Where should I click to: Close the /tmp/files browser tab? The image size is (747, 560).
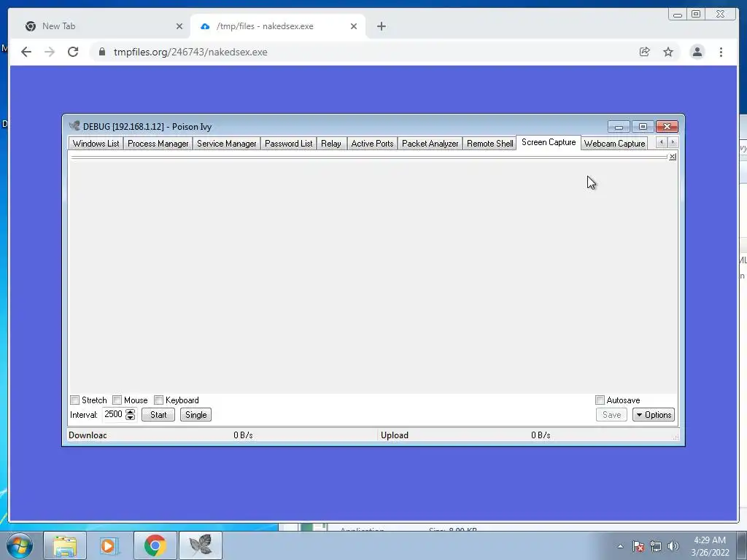pos(354,27)
